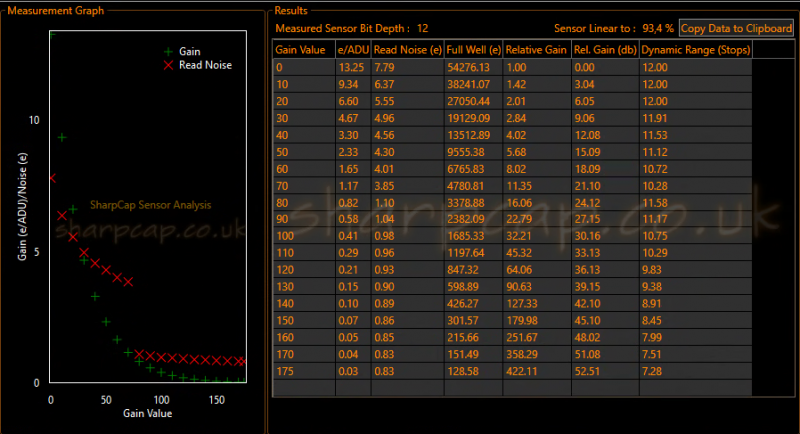Click the SharpCap Sensor Analysis graph label

(151, 205)
